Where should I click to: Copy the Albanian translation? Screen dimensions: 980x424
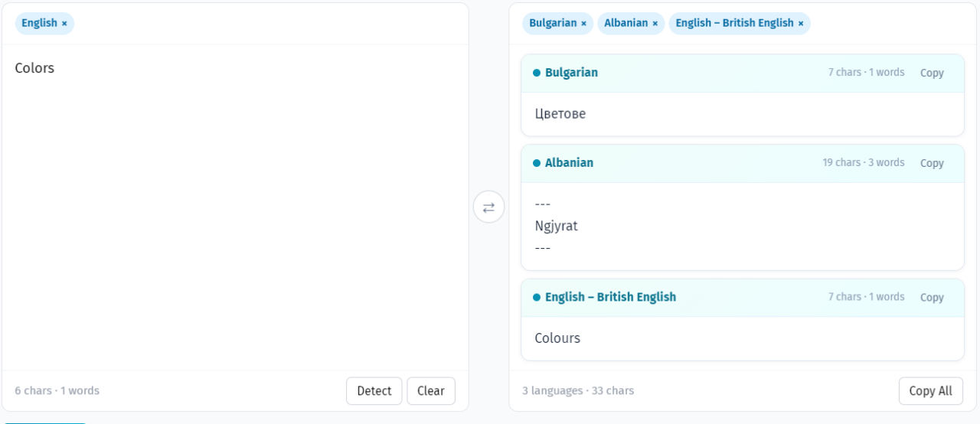pos(932,163)
